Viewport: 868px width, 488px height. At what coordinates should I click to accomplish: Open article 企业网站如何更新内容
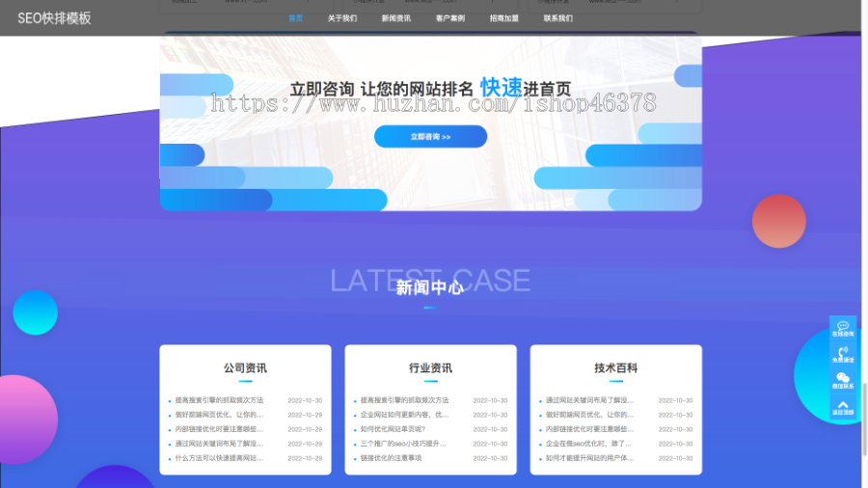(x=404, y=415)
